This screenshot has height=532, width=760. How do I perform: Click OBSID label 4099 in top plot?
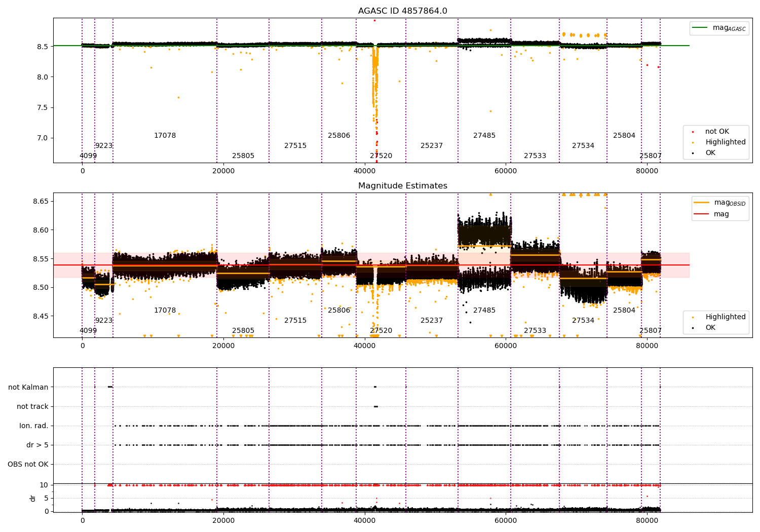click(x=88, y=156)
